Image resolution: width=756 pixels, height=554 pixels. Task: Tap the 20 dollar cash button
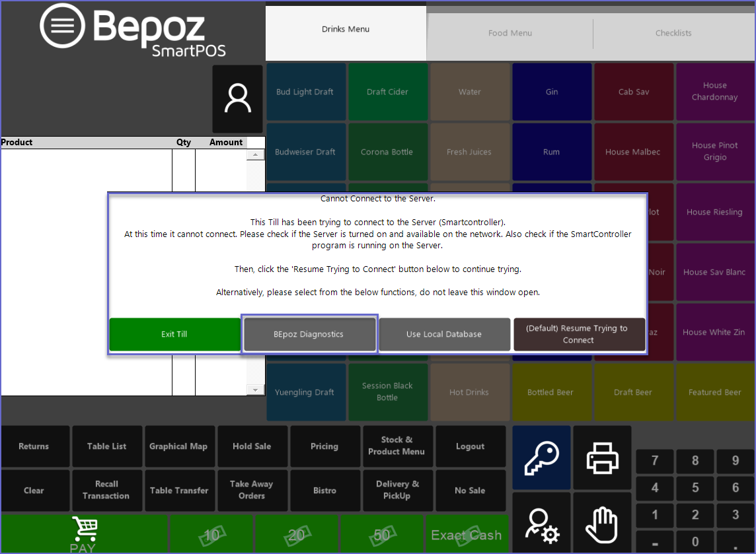click(x=297, y=535)
